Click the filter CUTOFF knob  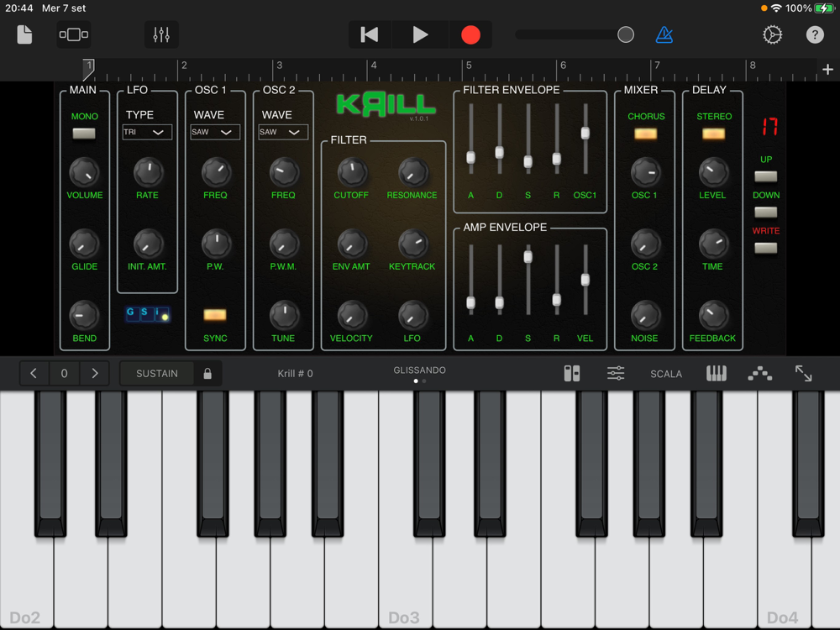352,172
